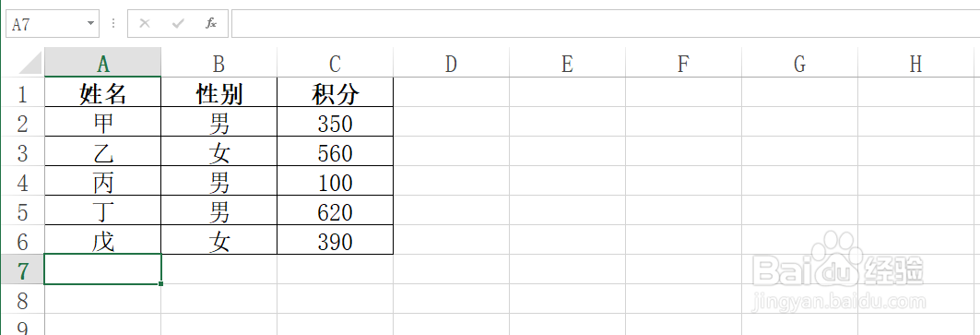The height and width of the screenshot is (335, 980).
Task: Select cell containing 戊
Action: pos(103,241)
